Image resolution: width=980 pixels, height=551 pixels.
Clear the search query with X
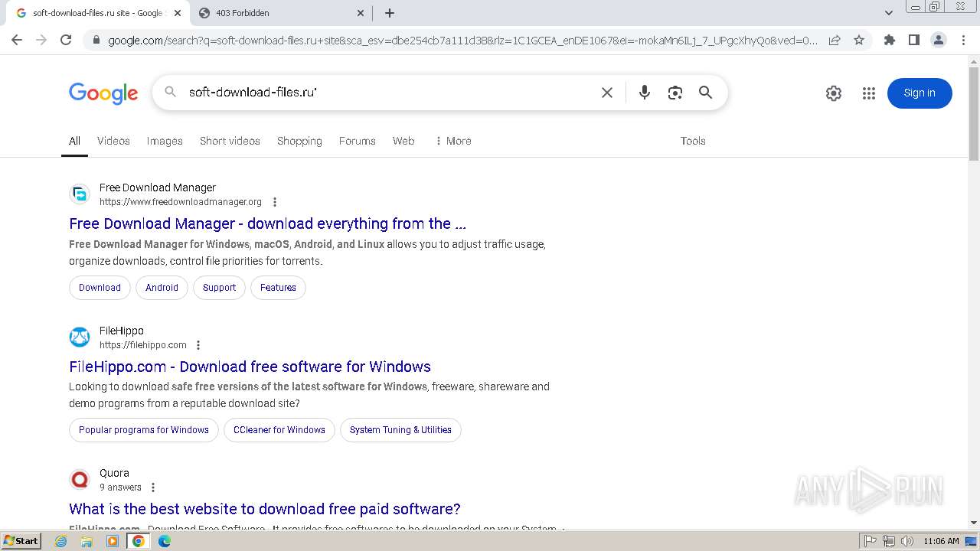(x=607, y=93)
